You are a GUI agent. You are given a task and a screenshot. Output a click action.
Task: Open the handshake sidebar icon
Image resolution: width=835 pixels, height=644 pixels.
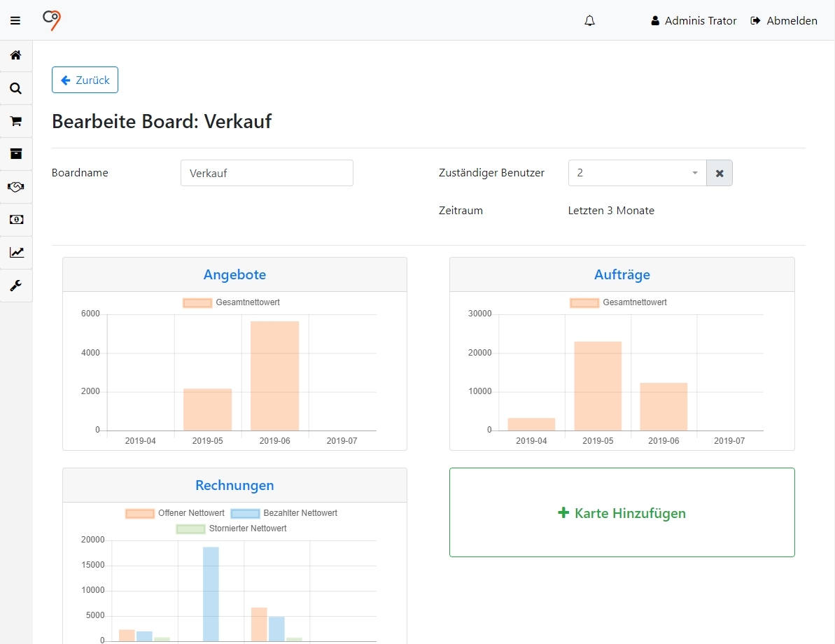(x=15, y=187)
